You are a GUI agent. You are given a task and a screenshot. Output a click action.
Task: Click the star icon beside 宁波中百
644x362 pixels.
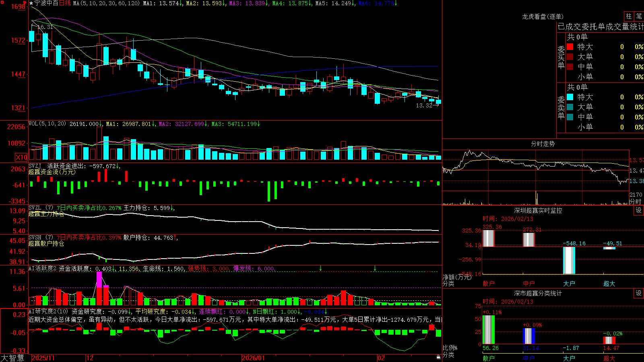coord(31,3)
